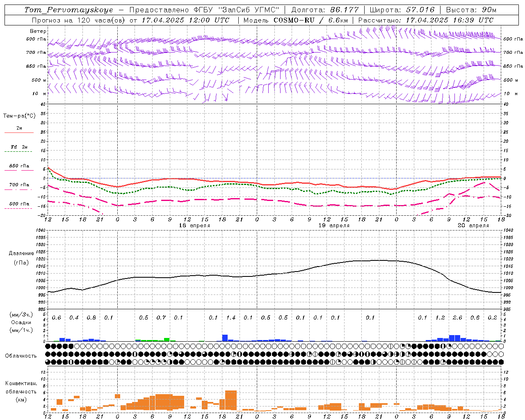Click the 0.8 precipitation value
The height and width of the screenshot is (420, 525).
pyautogui.click(x=91, y=318)
